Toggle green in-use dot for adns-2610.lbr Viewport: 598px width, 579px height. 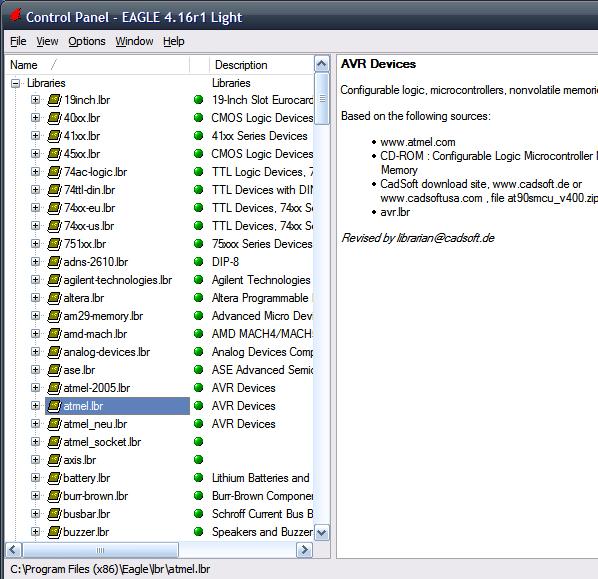198,262
